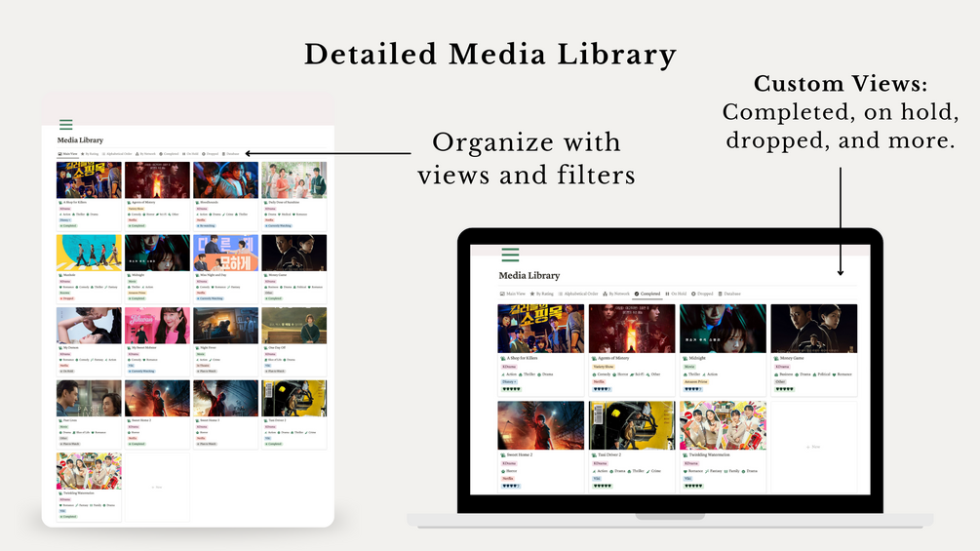Select the Main View tab on the tablet page

[x=67, y=154]
